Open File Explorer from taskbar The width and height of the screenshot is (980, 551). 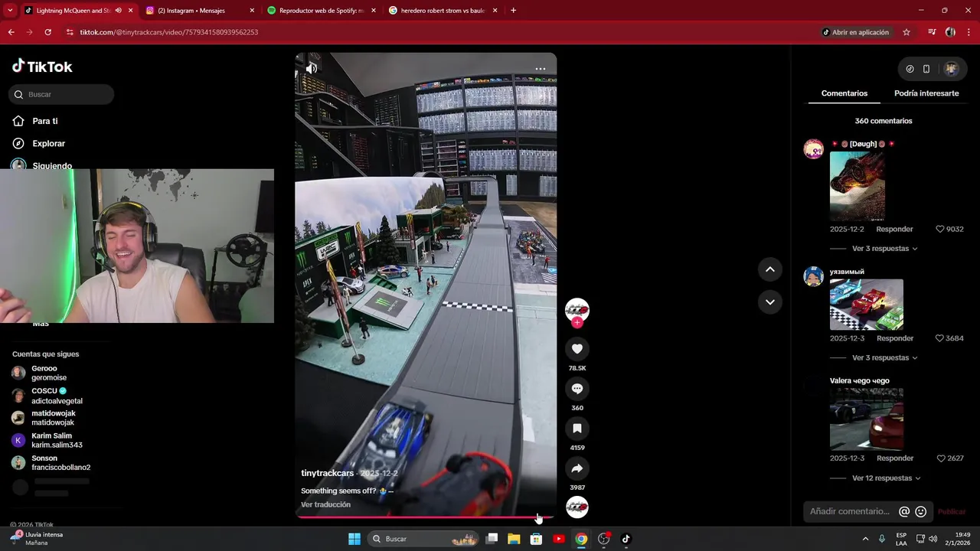point(514,539)
